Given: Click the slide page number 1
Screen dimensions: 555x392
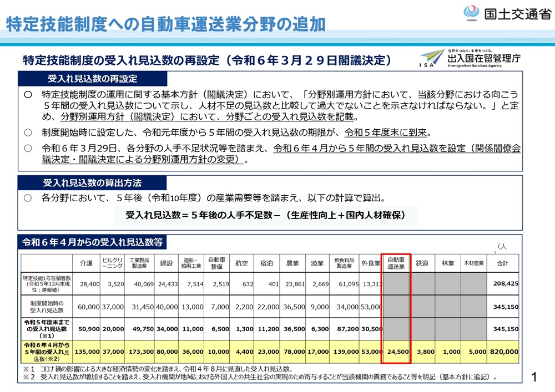Looking at the screenshot, I should coord(534,378).
